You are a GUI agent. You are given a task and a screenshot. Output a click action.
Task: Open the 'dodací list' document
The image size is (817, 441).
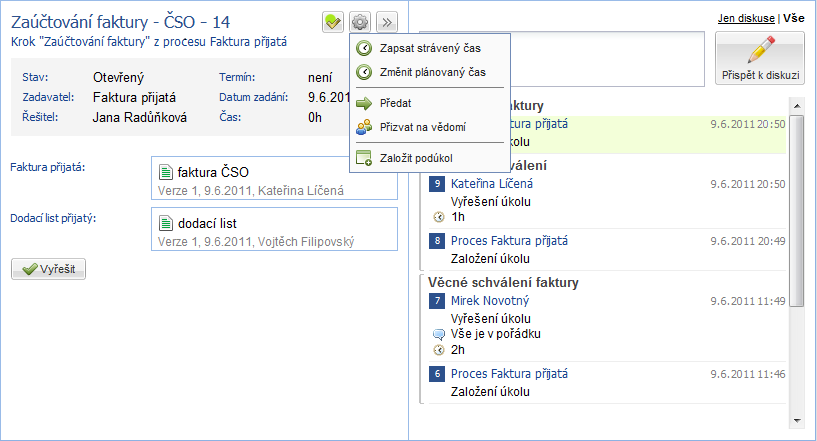208,223
